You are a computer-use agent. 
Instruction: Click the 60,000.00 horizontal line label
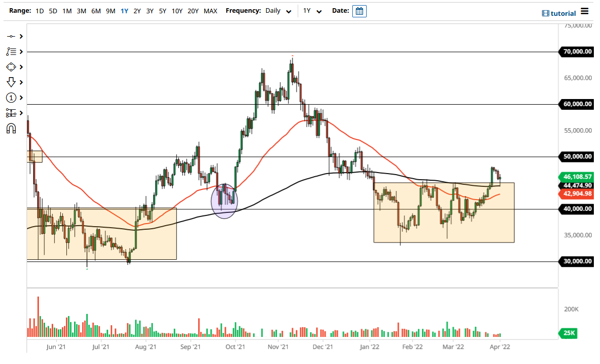(x=577, y=104)
